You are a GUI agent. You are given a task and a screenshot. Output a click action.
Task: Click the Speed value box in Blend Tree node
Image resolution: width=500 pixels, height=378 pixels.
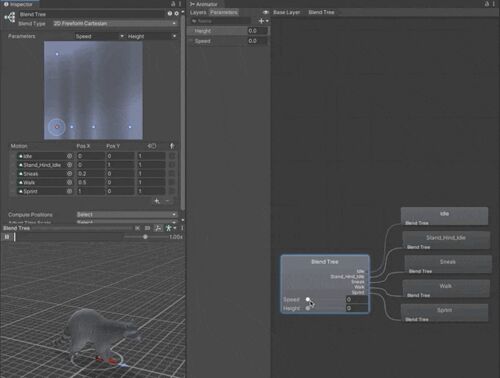[x=356, y=299]
